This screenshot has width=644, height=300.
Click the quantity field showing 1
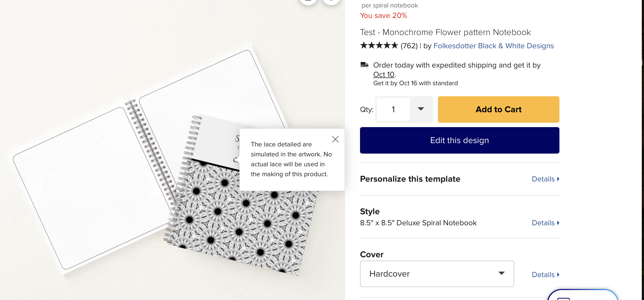click(393, 109)
